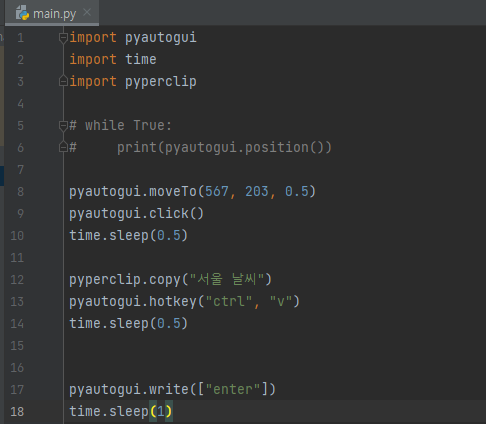This screenshot has width=486, height=424.
Task: Collapse the imports fold at line 1
Action: click(x=63, y=38)
